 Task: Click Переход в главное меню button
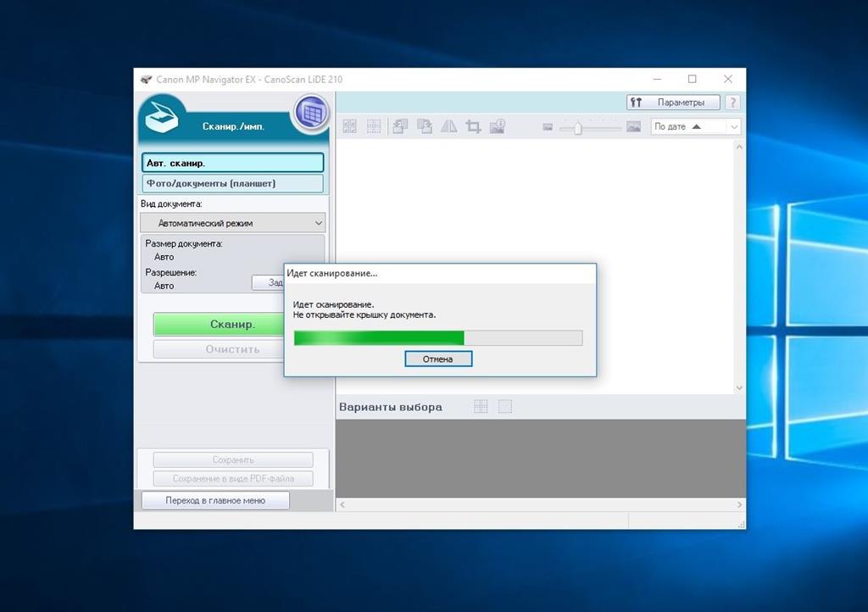pyautogui.click(x=215, y=500)
